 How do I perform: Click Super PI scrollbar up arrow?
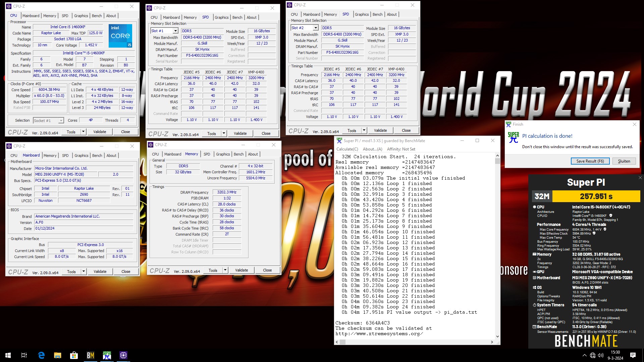click(x=497, y=156)
